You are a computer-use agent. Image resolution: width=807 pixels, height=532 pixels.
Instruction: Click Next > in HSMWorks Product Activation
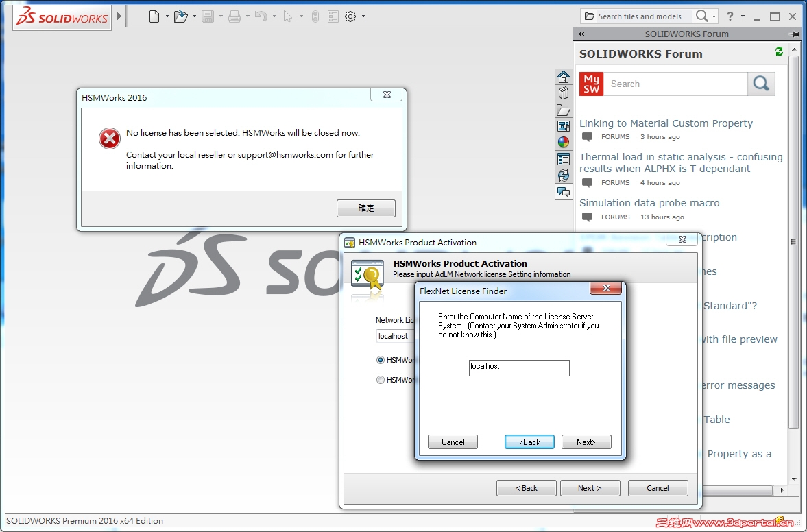pos(590,488)
